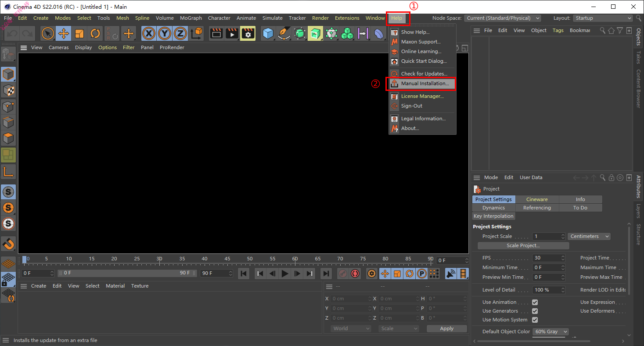Select the Live Selection tool
The image size is (644, 346).
(48, 33)
